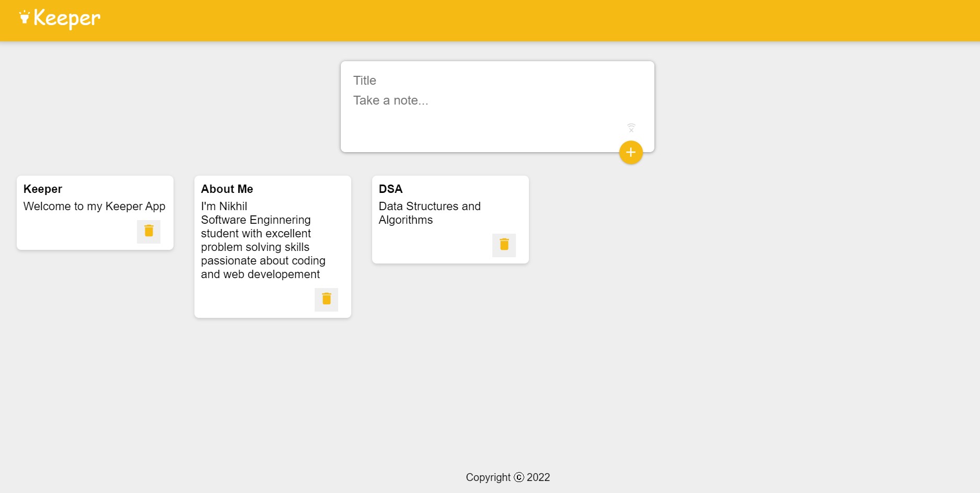Open the "DSA" note card
This screenshot has width=980, height=493.
click(449, 219)
